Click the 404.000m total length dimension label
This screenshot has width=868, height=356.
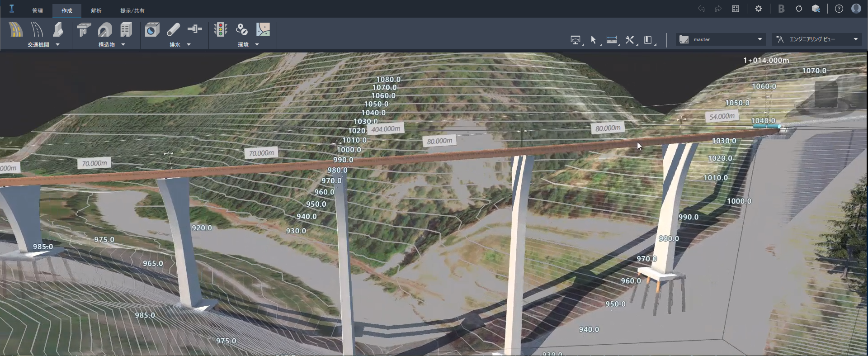click(x=386, y=129)
